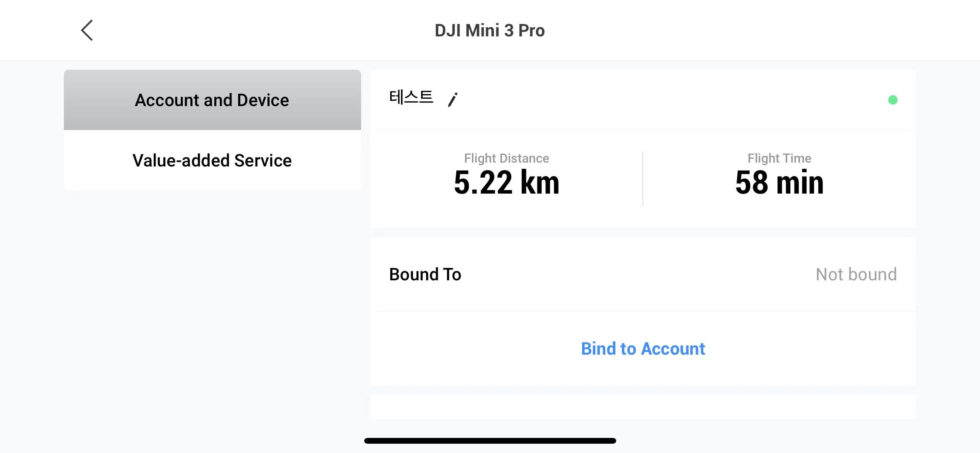Tap the Flight Distance label
This screenshot has height=453, width=980.
click(506, 158)
